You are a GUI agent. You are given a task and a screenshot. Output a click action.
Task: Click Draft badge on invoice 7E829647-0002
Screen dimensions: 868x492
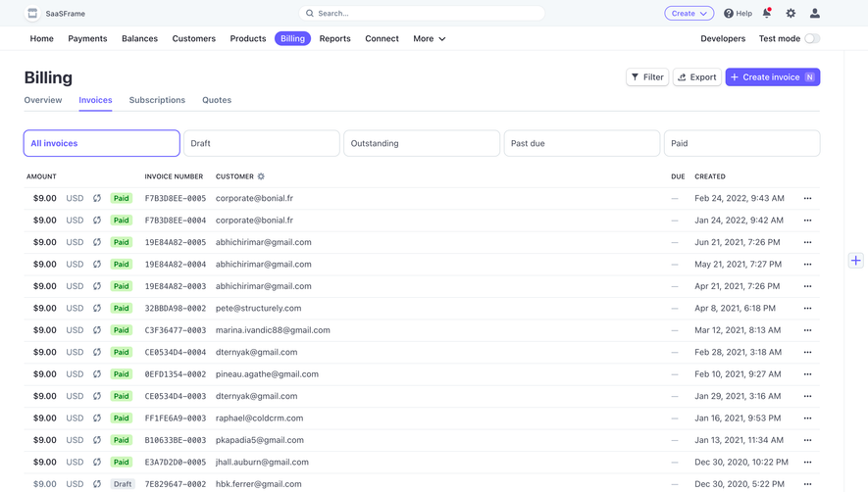(x=123, y=484)
